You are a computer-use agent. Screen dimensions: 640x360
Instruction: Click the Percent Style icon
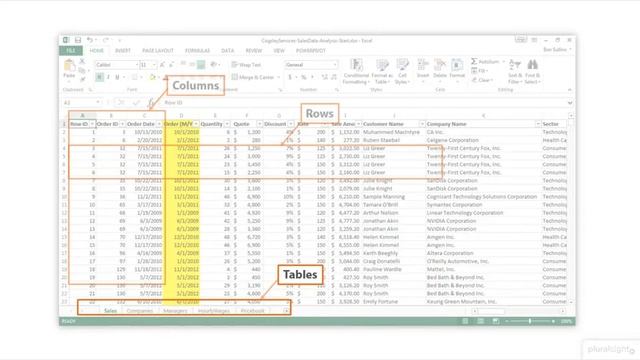click(x=304, y=77)
